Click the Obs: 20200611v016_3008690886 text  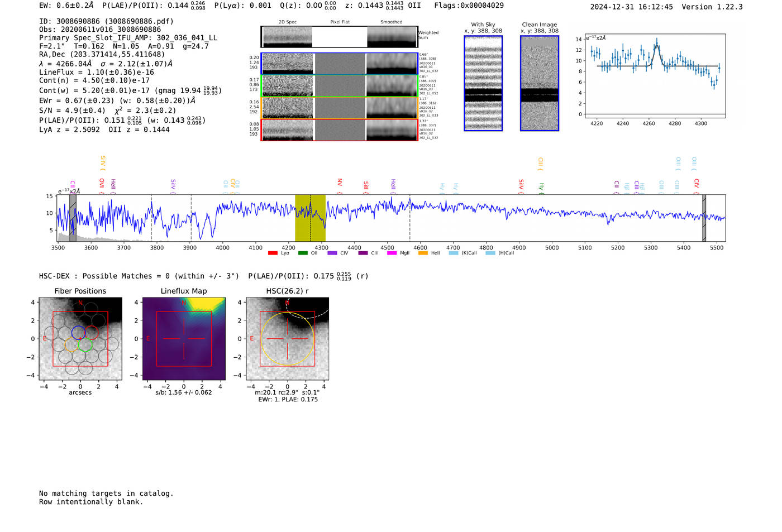(100, 30)
